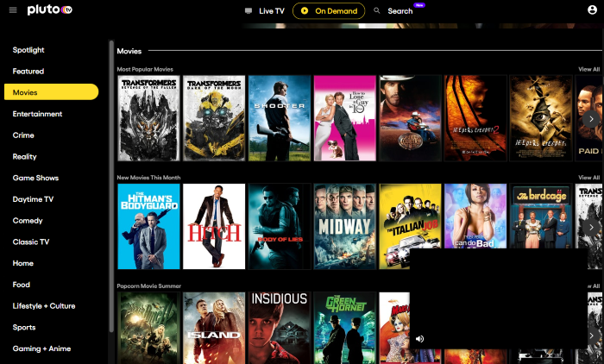Open the Sucker Punch poster
The height and width of the screenshot is (364, 604).
coord(148,328)
